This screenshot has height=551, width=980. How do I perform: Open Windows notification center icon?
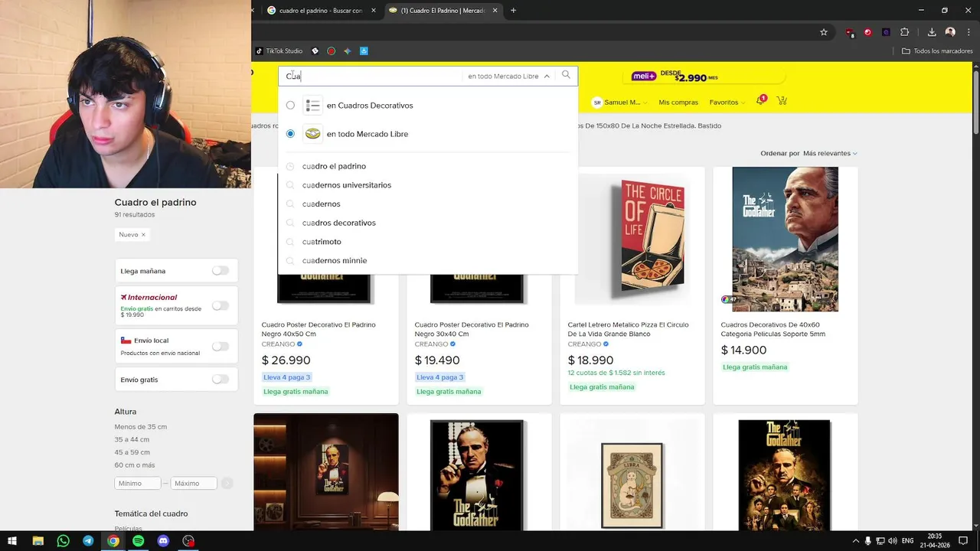[x=963, y=540]
